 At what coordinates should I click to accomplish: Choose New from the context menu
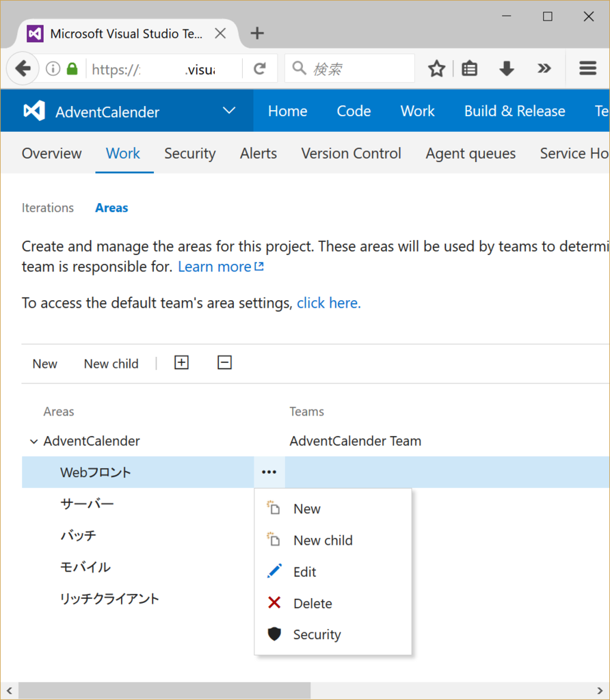click(x=332, y=509)
